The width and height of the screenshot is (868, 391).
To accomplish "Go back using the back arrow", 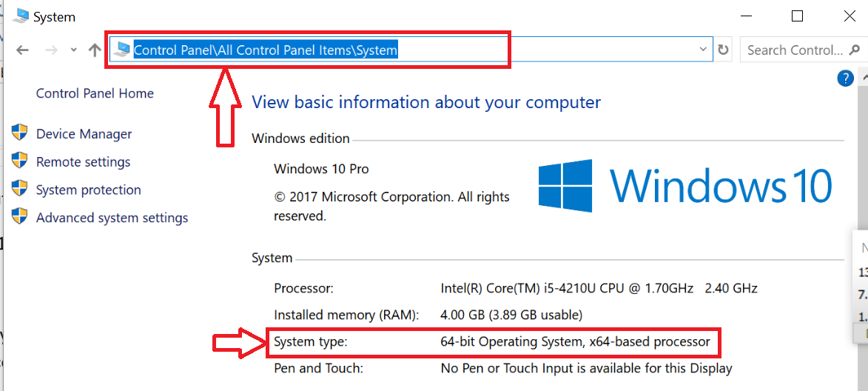I will tap(22, 50).
